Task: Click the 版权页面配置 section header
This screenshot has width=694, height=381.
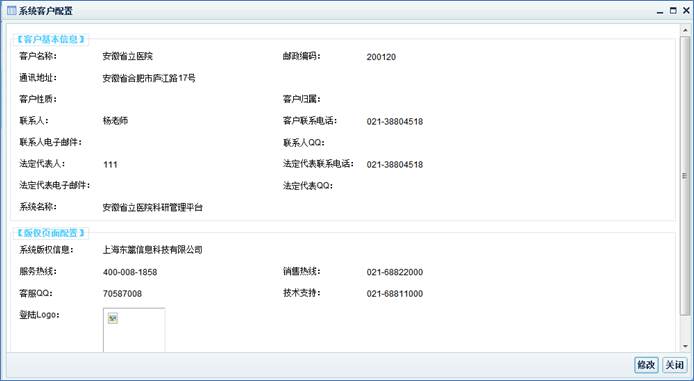Action: 50,233
